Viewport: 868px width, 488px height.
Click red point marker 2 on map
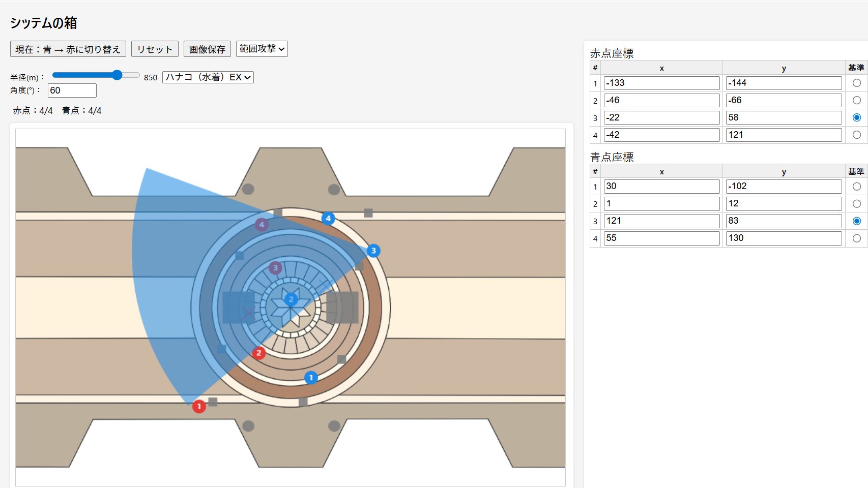coord(258,353)
